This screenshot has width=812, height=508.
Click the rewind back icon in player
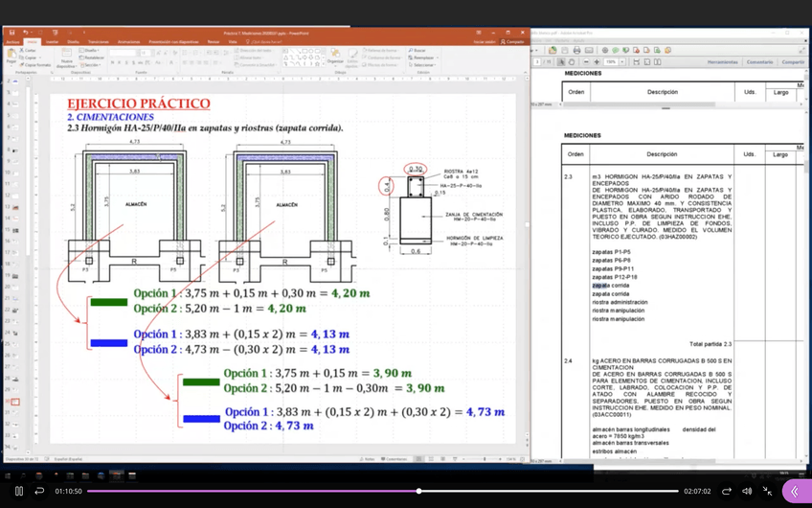coord(39,491)
